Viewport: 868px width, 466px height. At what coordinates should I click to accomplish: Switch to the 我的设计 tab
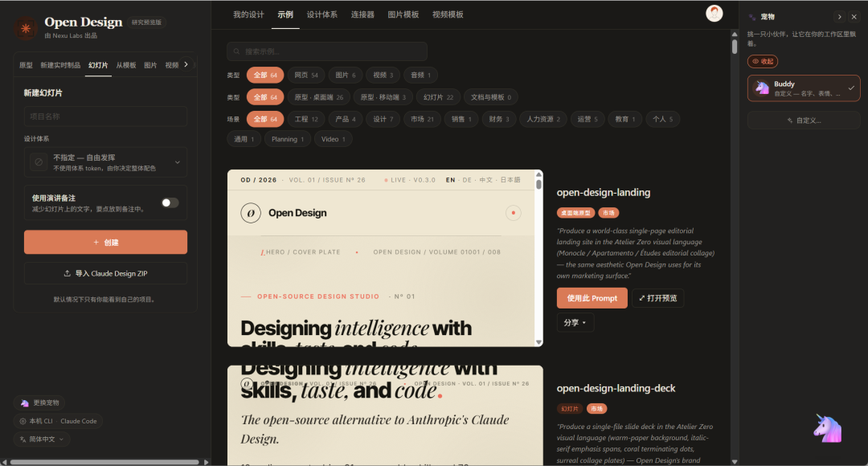[248, 15]
